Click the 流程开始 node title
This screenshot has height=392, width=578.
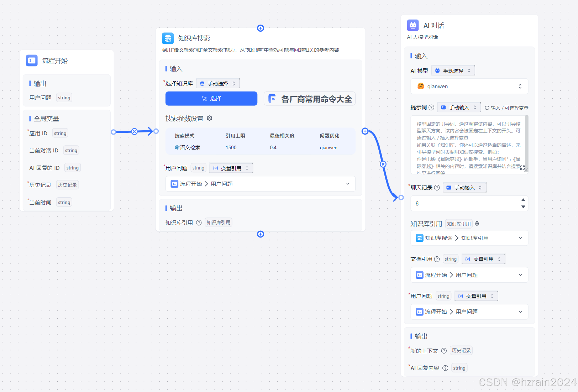(x=55, y=61)
